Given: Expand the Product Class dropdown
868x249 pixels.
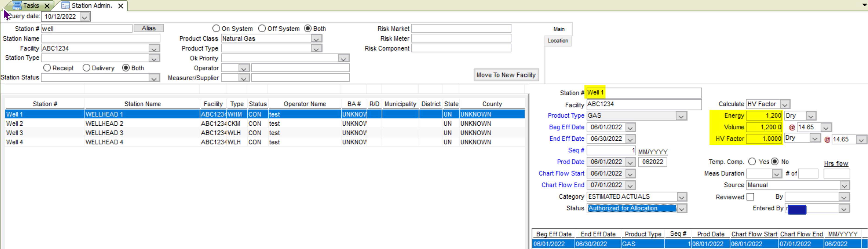Looking at the screenshot, I should [316, 39].
